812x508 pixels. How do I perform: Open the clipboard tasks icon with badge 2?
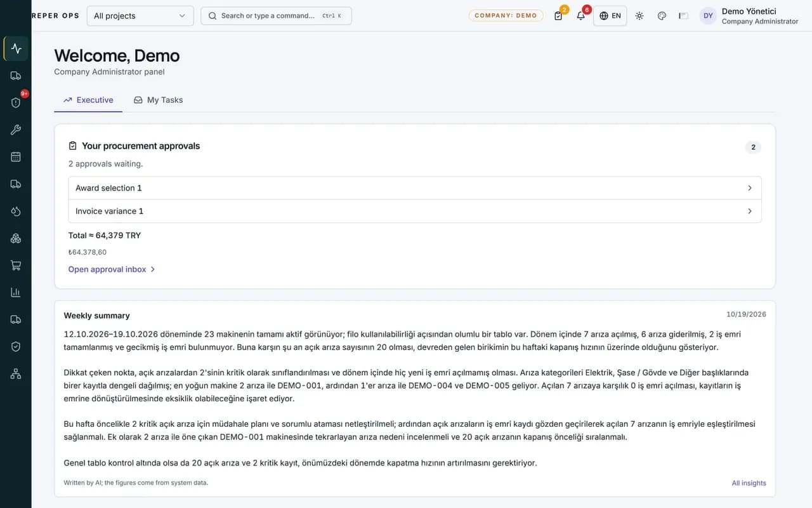558,16
